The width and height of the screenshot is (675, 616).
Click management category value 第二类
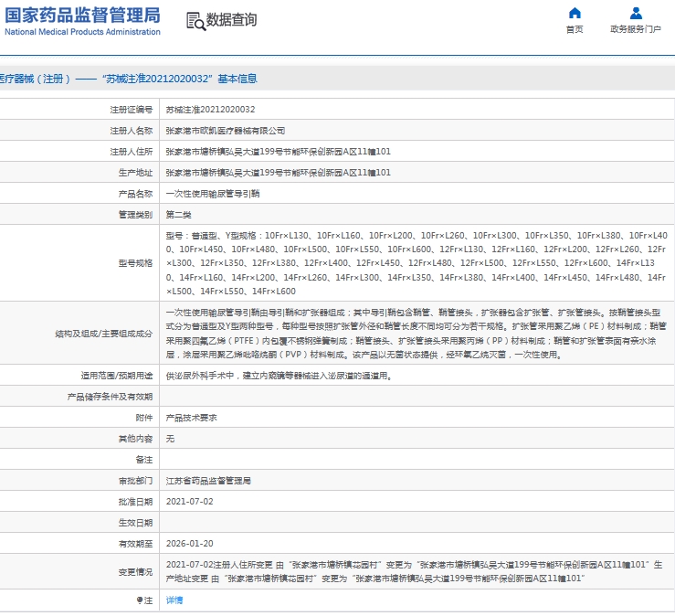pyautogui.click(x=179, y=215)
